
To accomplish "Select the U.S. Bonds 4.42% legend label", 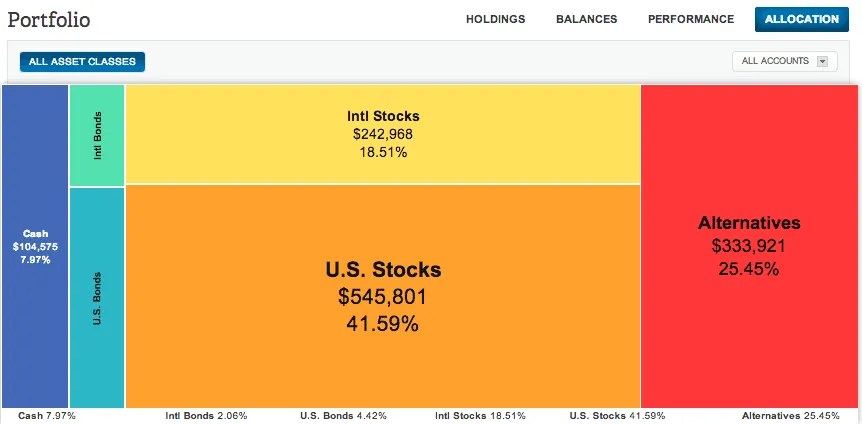I will click(x=343, y=416).
